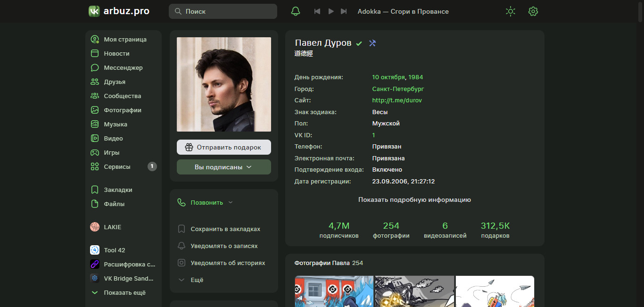The height and width of the screenshot is (307, 644).
Task: Open Моя страница from sidebar
Action: coord(124,40)
